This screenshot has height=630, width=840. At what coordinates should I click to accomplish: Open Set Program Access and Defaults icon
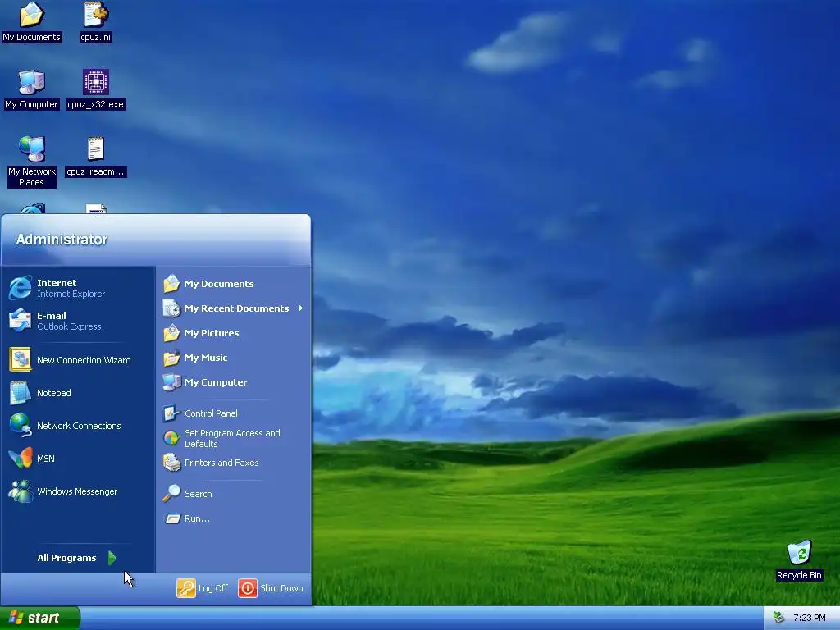[x=171, y=438]
